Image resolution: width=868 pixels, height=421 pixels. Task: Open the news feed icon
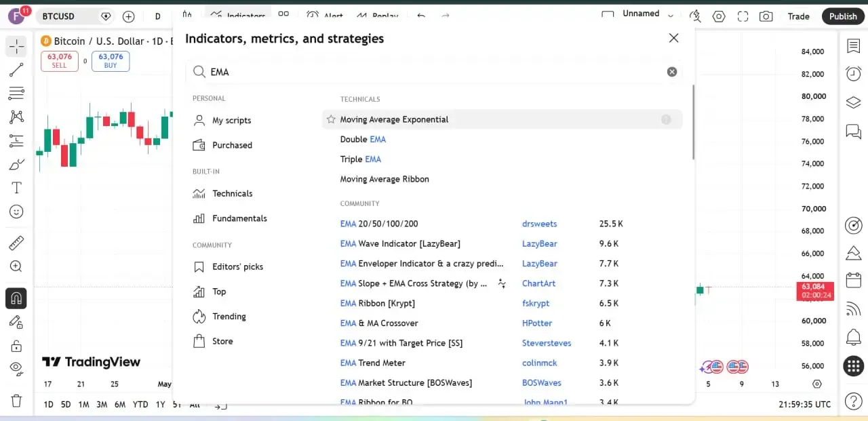coord(853,309)
